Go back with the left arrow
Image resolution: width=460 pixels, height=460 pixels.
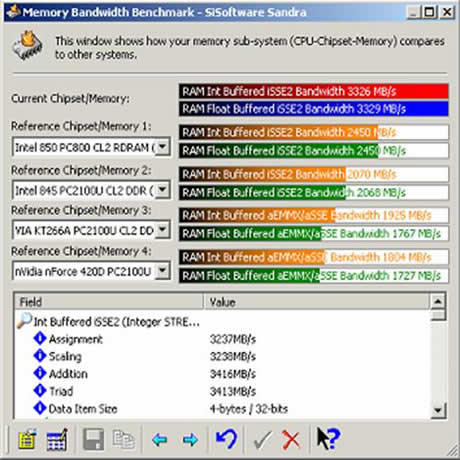tap(160, 440)
